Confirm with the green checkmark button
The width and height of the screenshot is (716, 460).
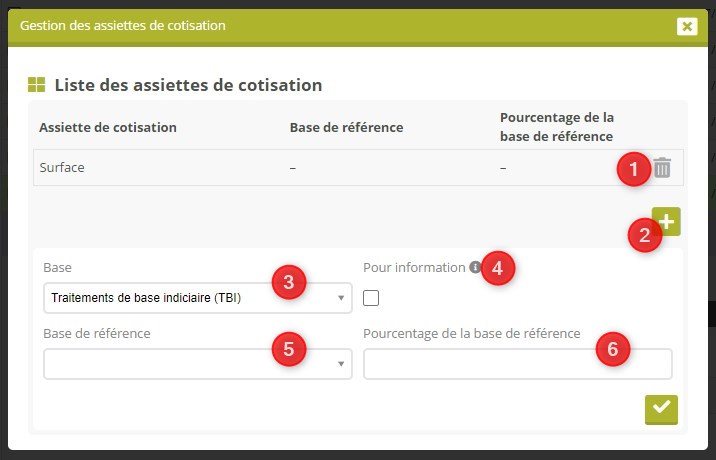[661, 407]
